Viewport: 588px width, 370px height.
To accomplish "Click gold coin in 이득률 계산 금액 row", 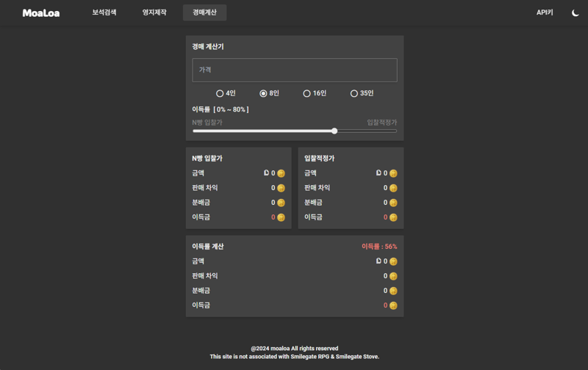I will pos(393,261).
